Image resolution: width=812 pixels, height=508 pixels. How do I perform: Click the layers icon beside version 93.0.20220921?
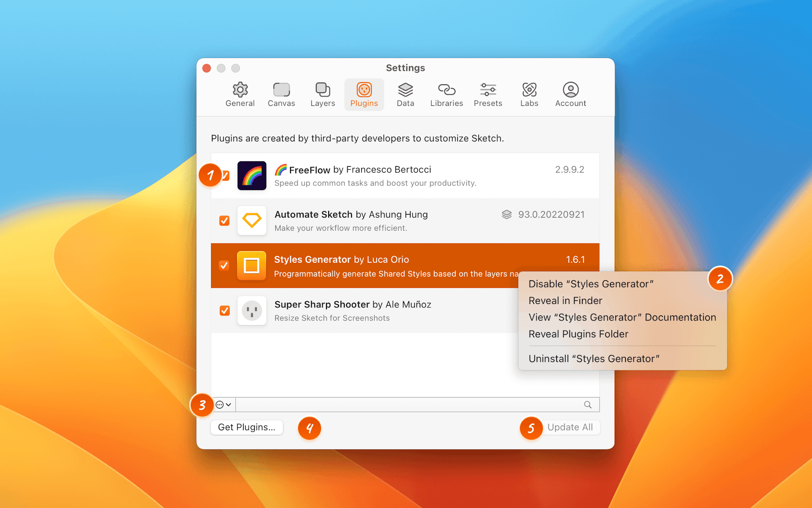click(x=507, y=215)
